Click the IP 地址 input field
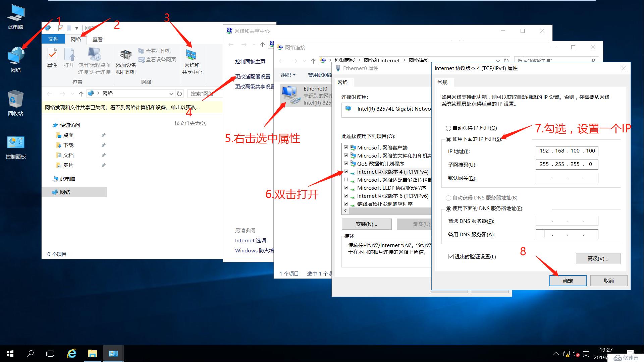This screenshot has width=644, height=362. (567, 151)
